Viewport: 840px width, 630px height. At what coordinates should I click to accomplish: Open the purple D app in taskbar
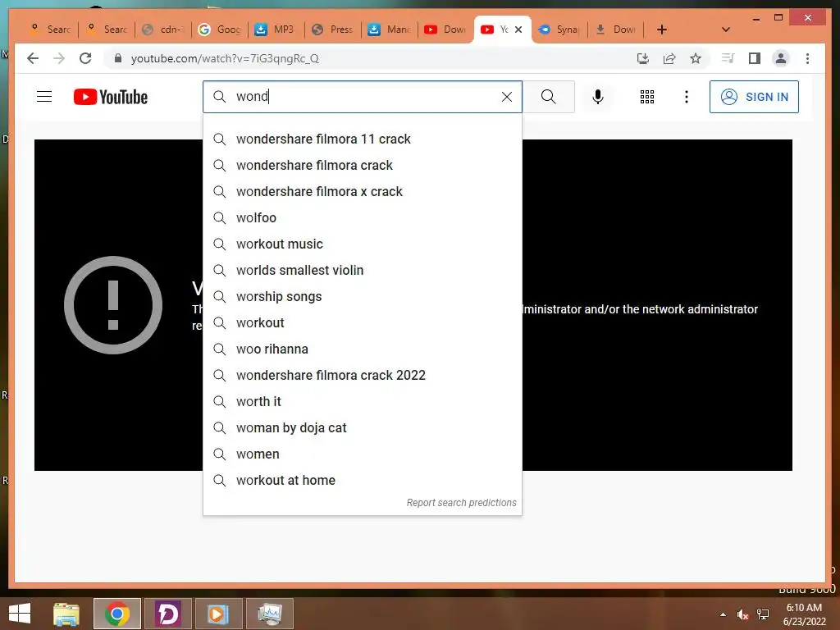tap(167, 614)
